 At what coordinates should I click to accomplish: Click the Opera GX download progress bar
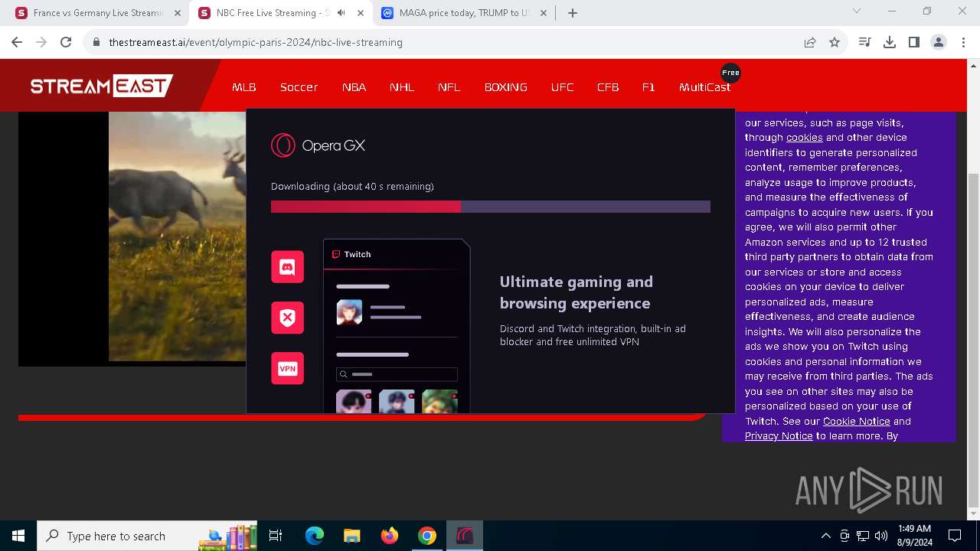(x=491, y=207)
